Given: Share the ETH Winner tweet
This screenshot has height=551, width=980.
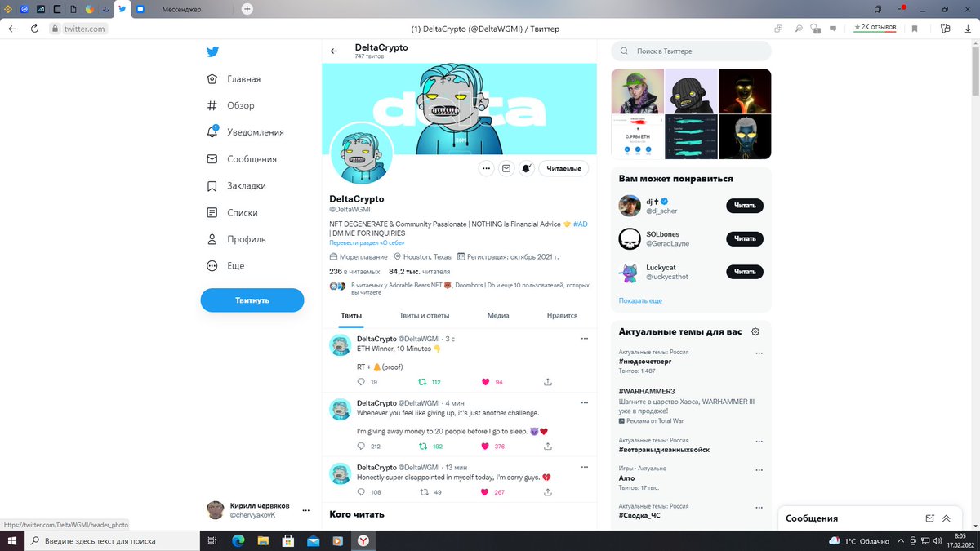Looking at the screenshot, I should (548, 382).
